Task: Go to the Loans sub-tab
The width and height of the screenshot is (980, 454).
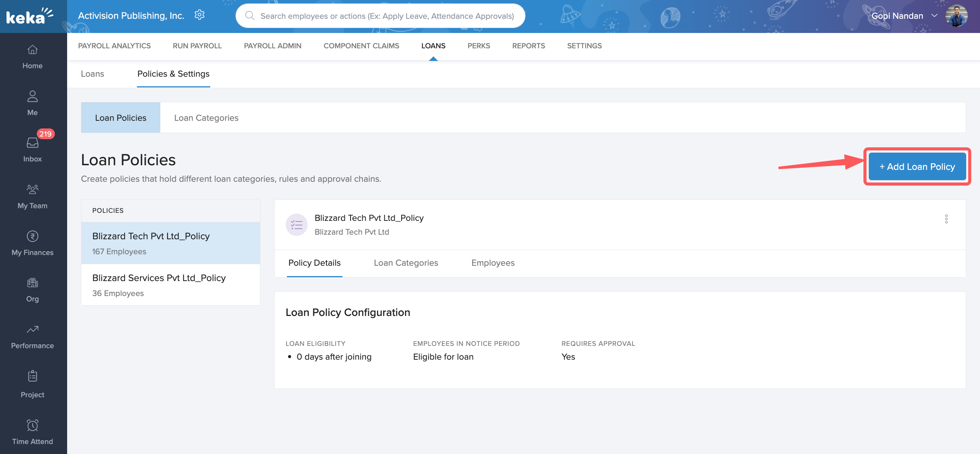Action: pos(92,74)
